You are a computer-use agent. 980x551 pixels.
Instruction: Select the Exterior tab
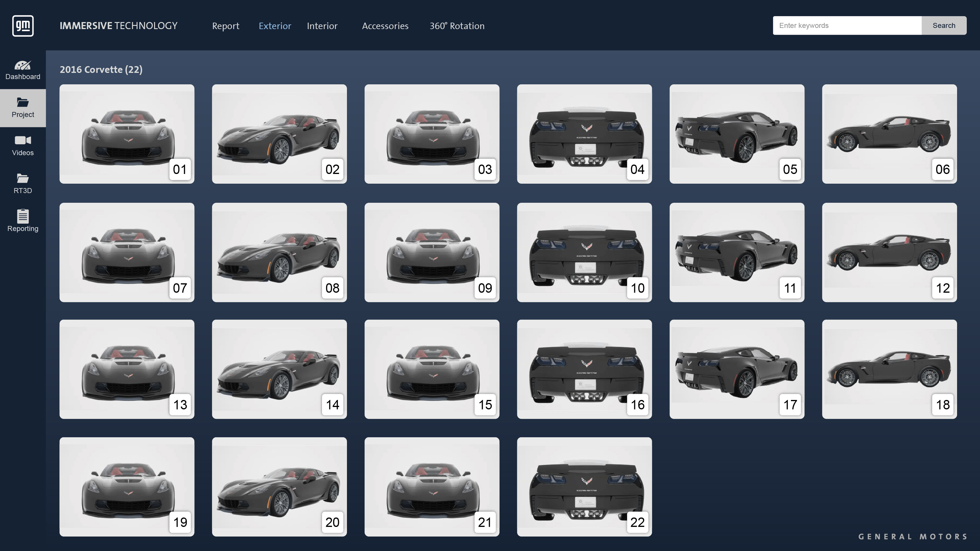(275, 26)
